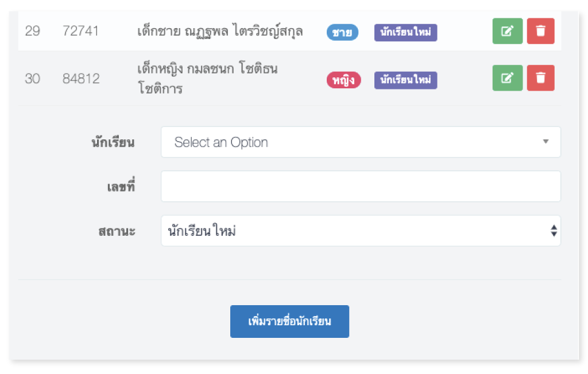
Task: Click the Select an Option placeholder text
Action: point(219,142)
